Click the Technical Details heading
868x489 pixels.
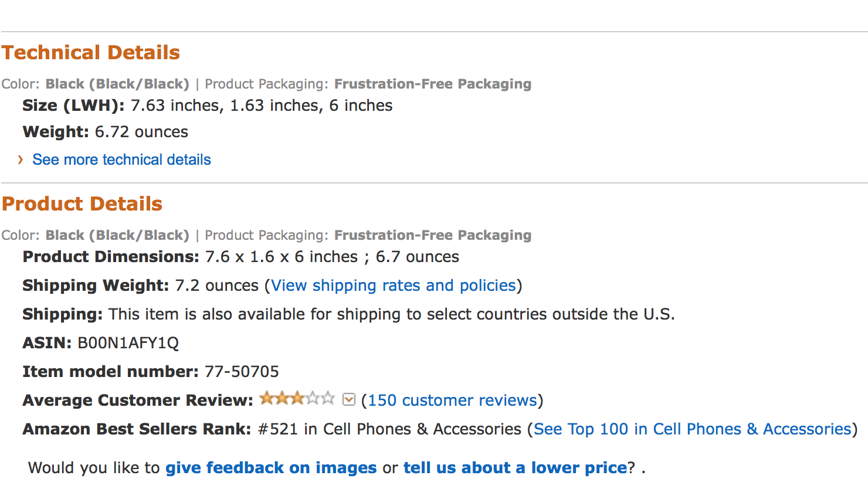(x=91, y=53)
